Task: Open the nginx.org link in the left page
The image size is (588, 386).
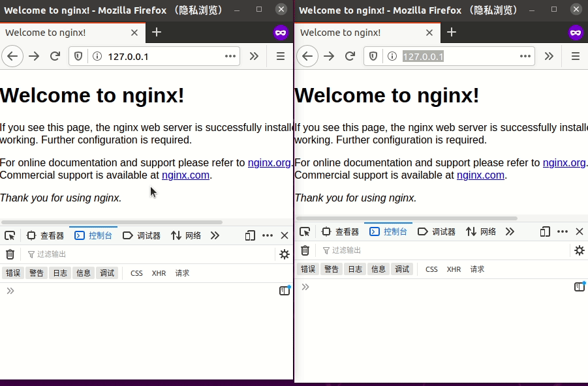Action: [x=269, y=163]
